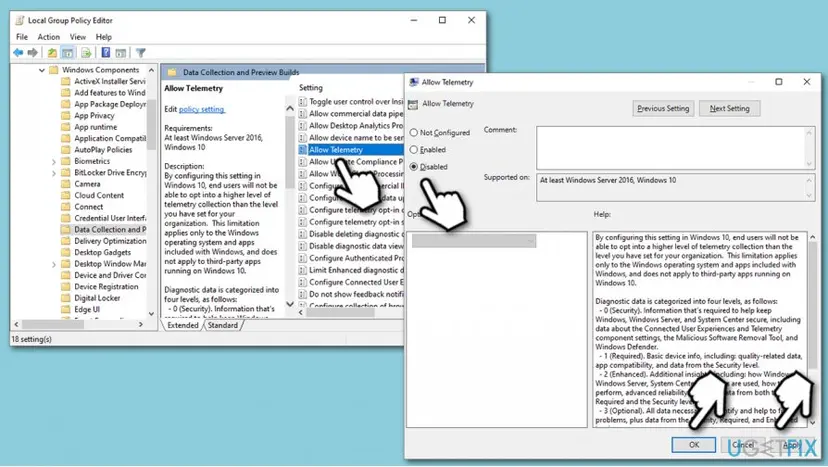This screenshot has height=467, width=828.
Task: Select the Enabled radio button
Action: click(413, 150)
